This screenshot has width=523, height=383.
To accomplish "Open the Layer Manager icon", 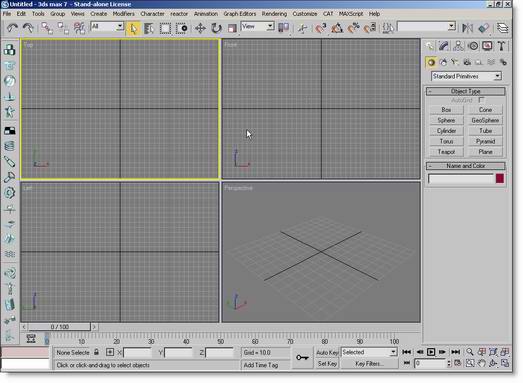I will (502, 28).
